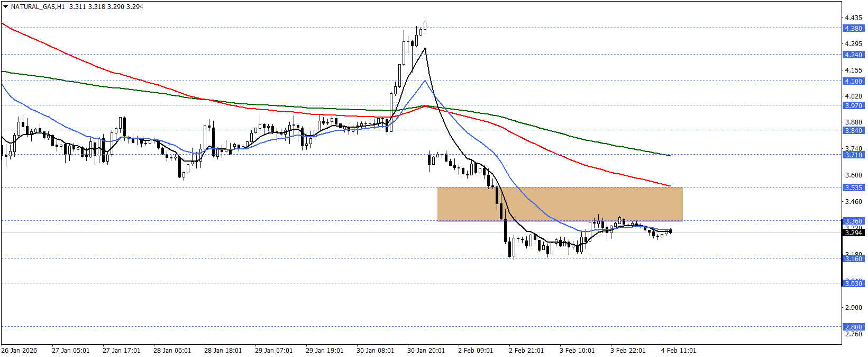Click the NATURAL_GAS,H1 chart title text
The width and height of the screenshot is (868, 357).
(x=38, y=7)
